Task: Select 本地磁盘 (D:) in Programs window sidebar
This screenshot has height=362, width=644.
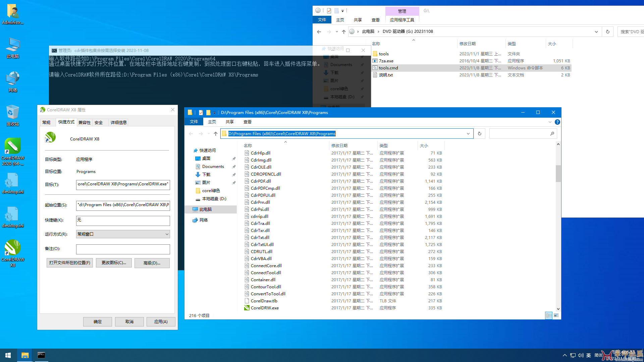Action: pyautogui.click(x=214, y=199)
